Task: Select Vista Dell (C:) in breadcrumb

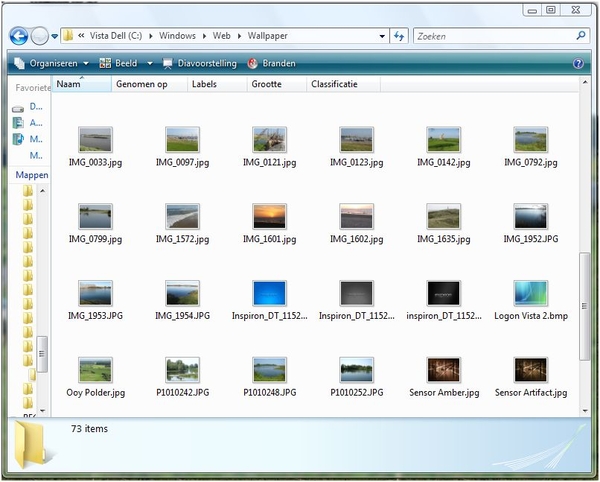Action: point(116,36)
